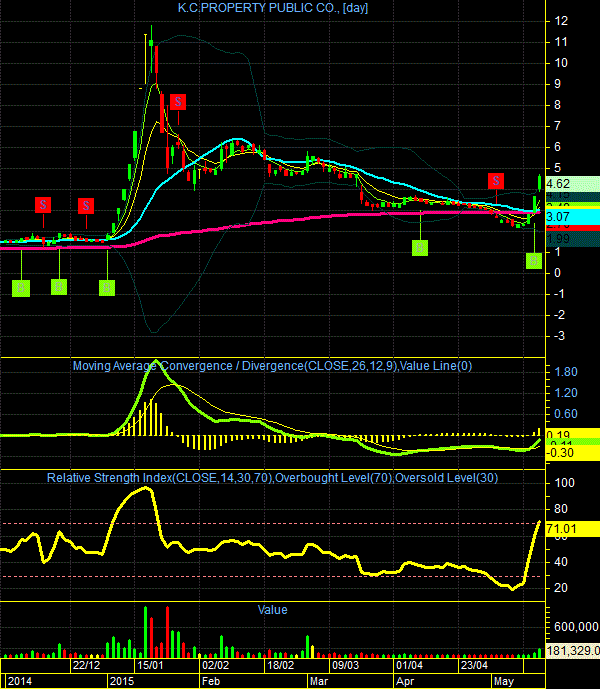Click the 2014 year label on the timeline
The image size is (600, 689).
[20, 681]
